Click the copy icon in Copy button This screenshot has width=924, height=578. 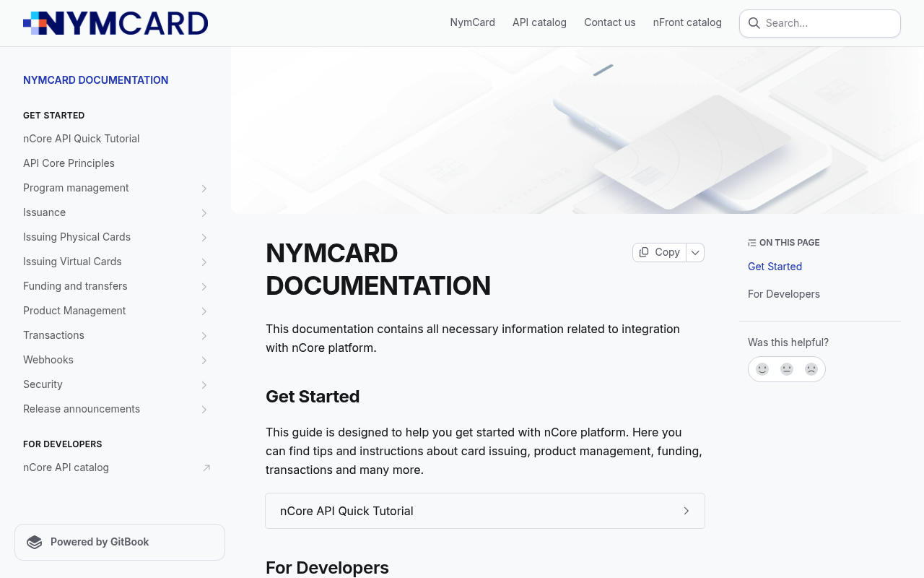[644, 252]
